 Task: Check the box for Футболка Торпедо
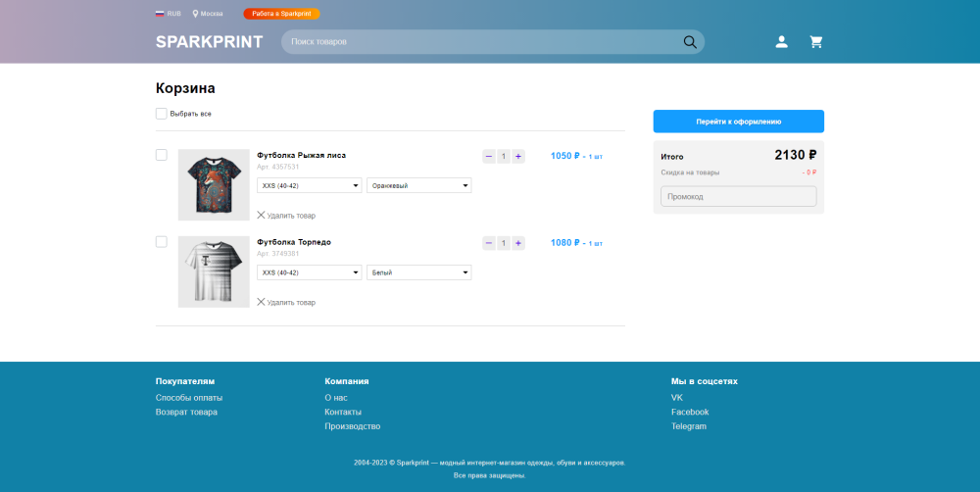click(162, 242)
